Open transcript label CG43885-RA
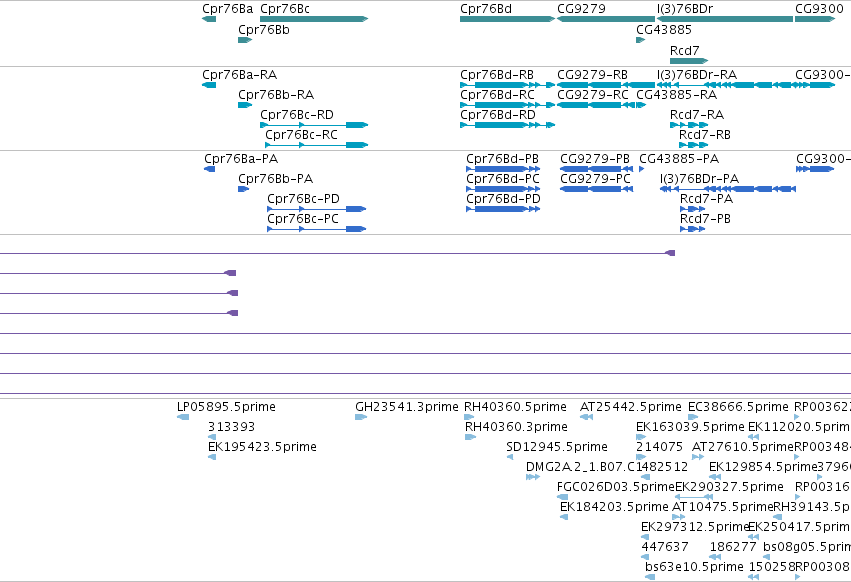The image size is (851, 582). [676, 95]
